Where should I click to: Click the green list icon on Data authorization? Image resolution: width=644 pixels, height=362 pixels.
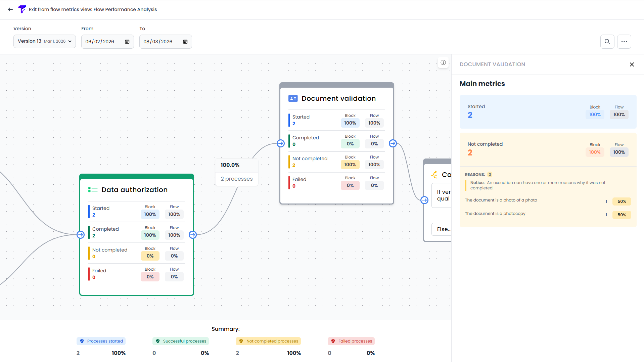click(x=92, y=189)
